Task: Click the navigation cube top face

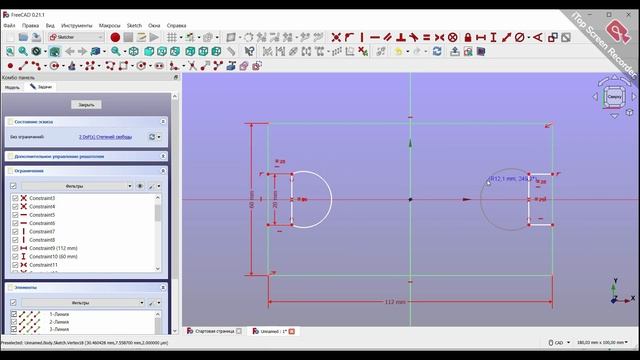Action: 614,97
